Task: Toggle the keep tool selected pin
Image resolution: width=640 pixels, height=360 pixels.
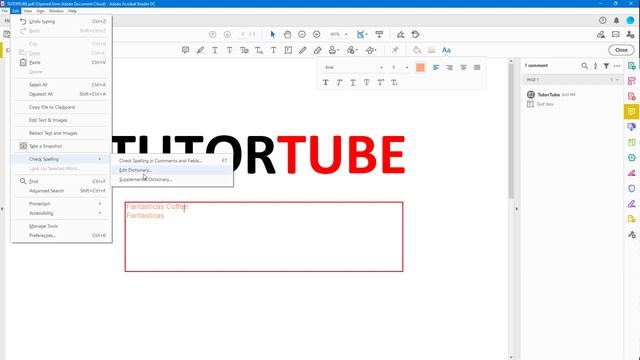Action: [395, 50]
